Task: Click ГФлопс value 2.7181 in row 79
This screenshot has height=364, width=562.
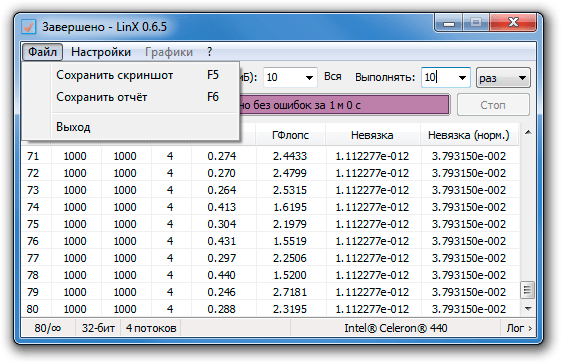Action: (290, 292)
